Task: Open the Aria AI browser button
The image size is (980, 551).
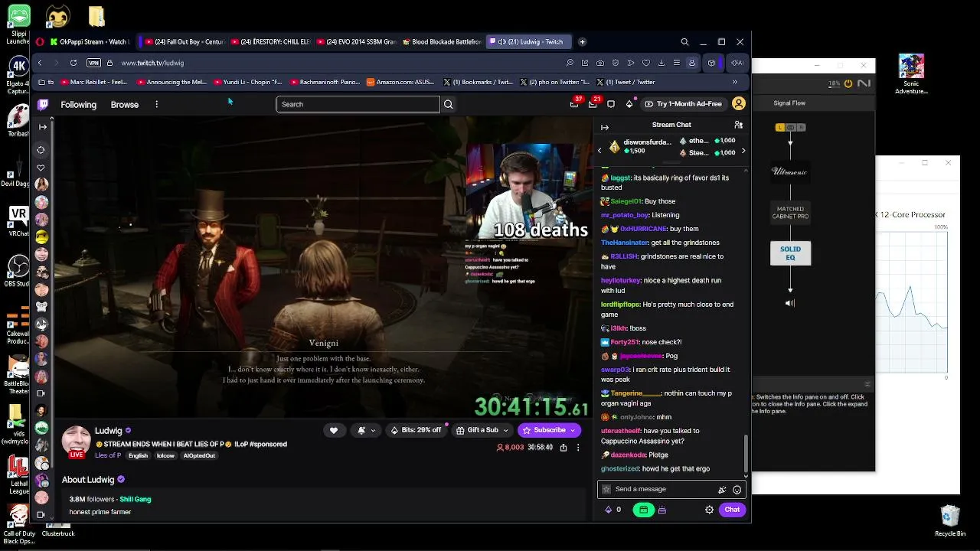Action: click(737, 63)
